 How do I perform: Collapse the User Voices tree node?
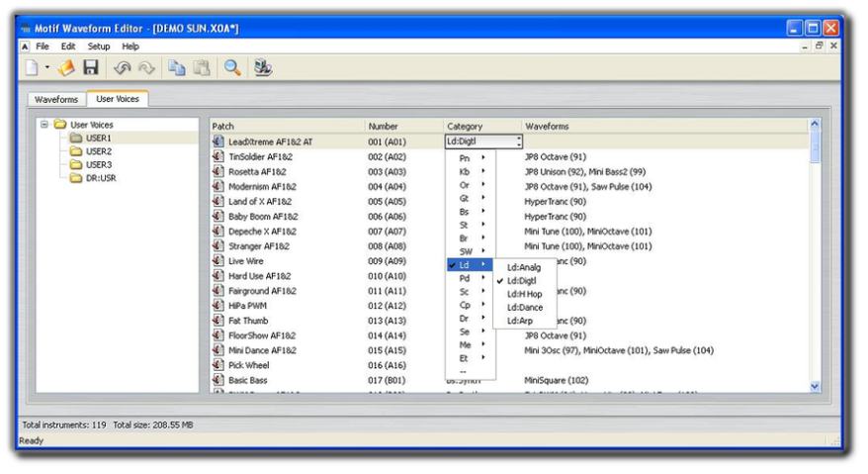tap(44, 124)
